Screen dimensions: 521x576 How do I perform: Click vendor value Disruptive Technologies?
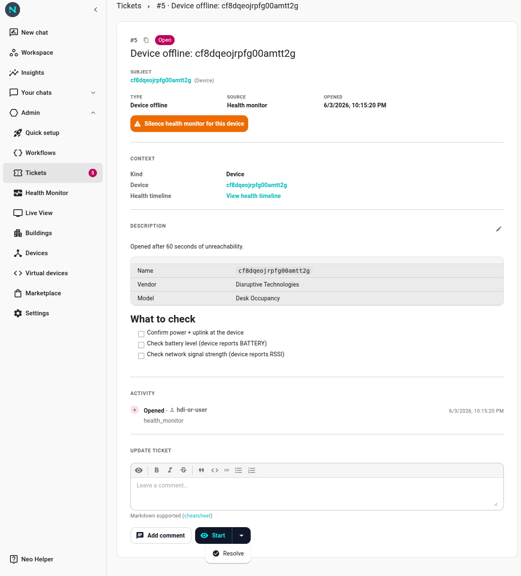click(267, 284)
